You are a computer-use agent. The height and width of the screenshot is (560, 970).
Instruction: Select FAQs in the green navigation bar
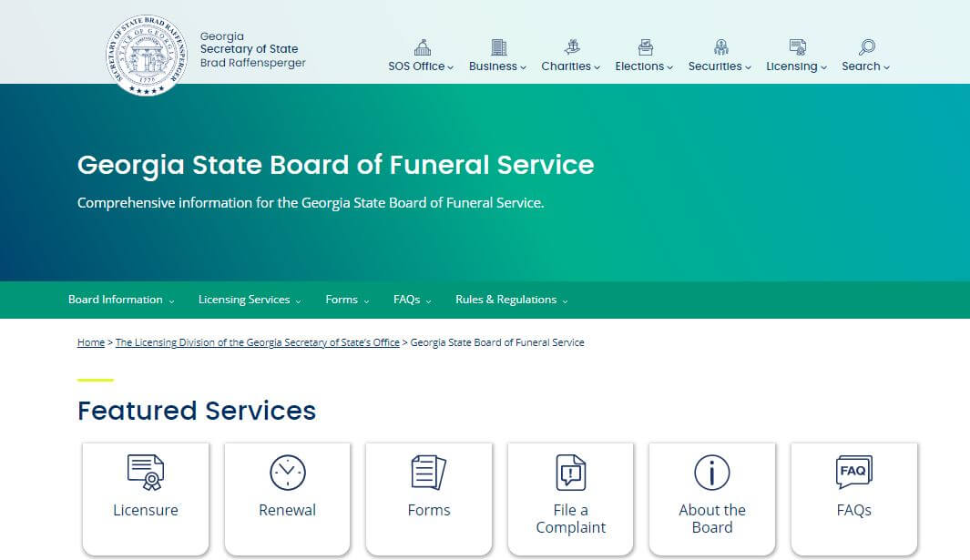coord(410,300)
